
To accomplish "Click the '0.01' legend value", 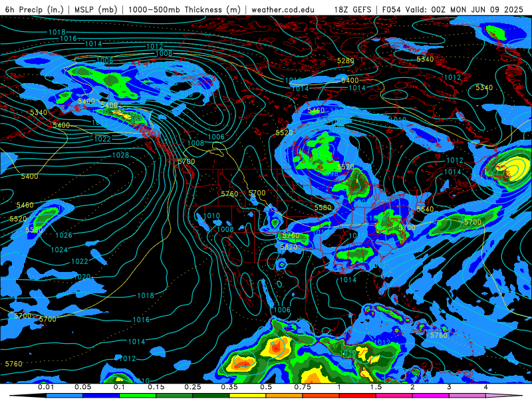I will pos(46,387).
